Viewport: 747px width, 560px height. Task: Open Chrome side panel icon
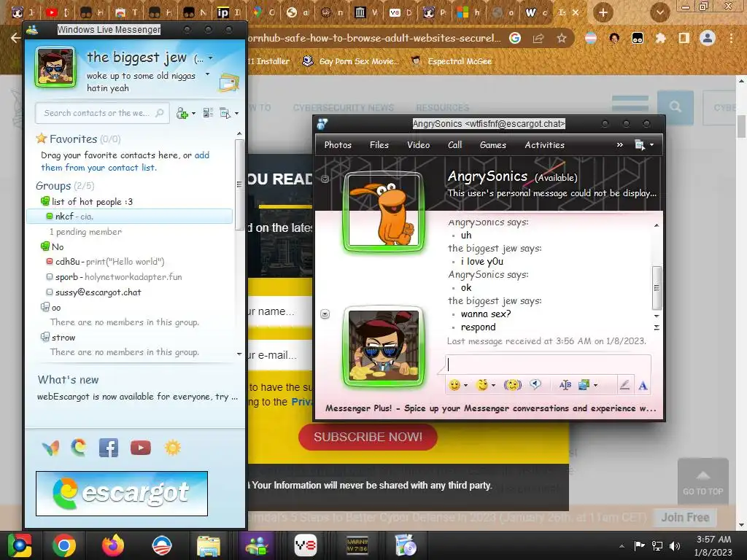(684, 38)
